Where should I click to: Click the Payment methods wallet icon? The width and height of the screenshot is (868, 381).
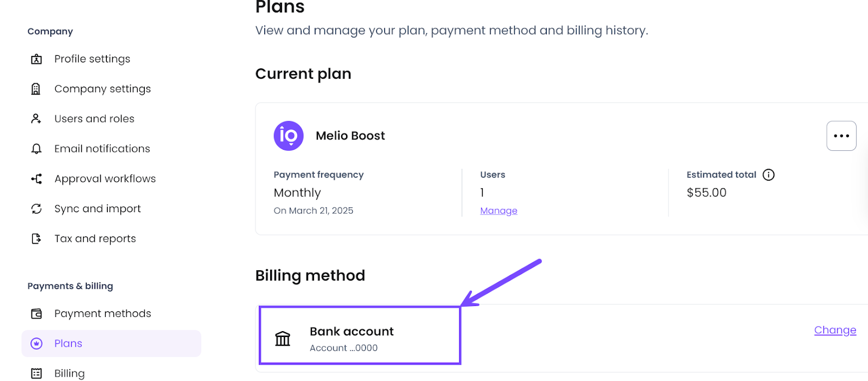point(36,314)
